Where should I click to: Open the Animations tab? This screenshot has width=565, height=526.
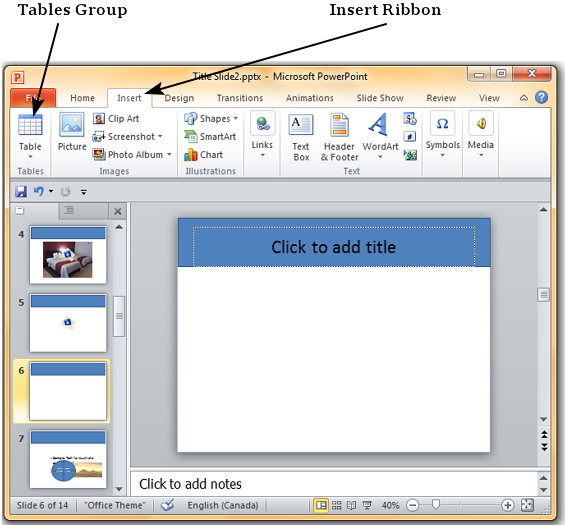310,98
